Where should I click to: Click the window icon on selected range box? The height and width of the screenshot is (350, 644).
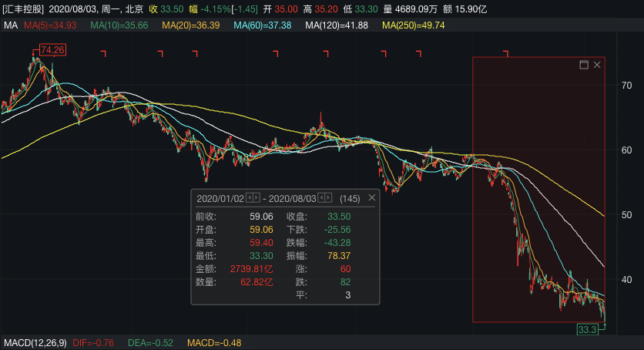584,65
